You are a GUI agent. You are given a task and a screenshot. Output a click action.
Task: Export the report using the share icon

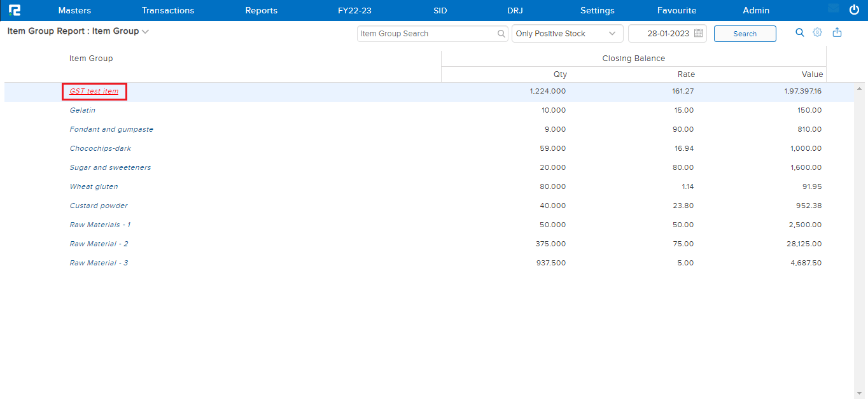click(x=837, y=32)
